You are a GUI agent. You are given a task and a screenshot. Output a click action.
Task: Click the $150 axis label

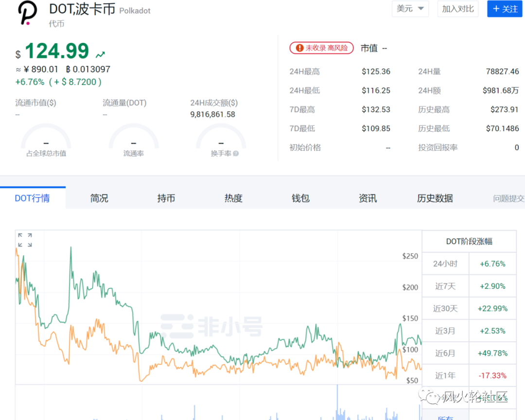410,319
